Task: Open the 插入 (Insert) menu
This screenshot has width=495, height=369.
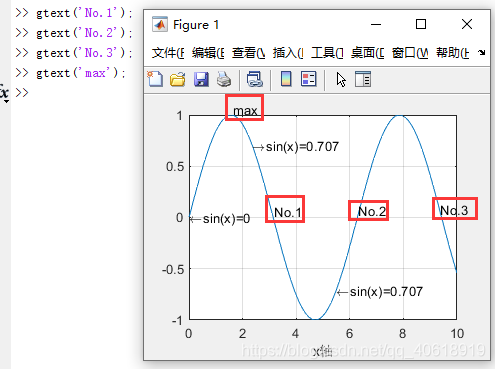Action: pos(288,53)
